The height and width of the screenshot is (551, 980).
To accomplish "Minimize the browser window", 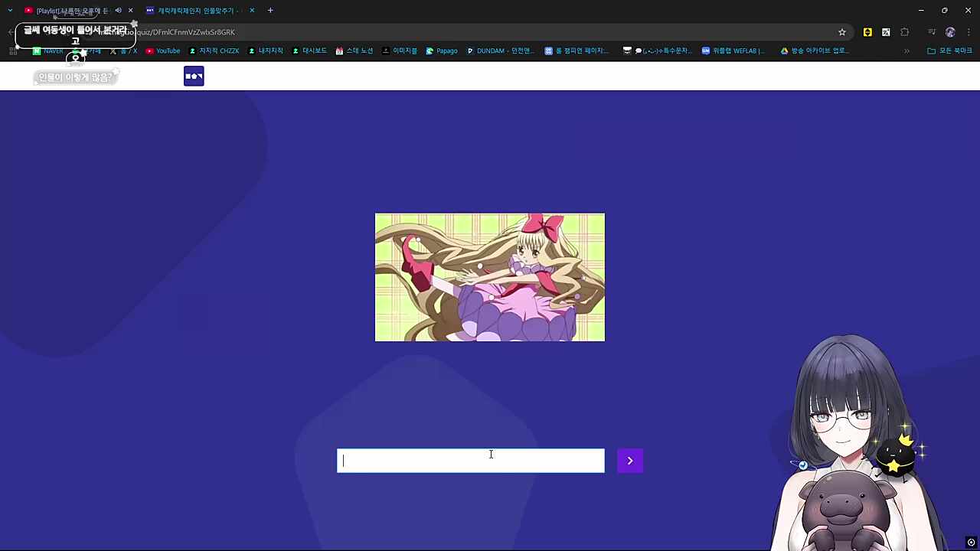I will tap(921, 11).
